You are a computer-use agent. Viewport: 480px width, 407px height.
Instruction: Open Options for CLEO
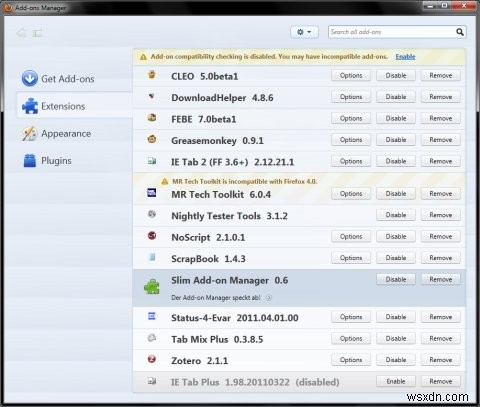(x=351, y=75)
